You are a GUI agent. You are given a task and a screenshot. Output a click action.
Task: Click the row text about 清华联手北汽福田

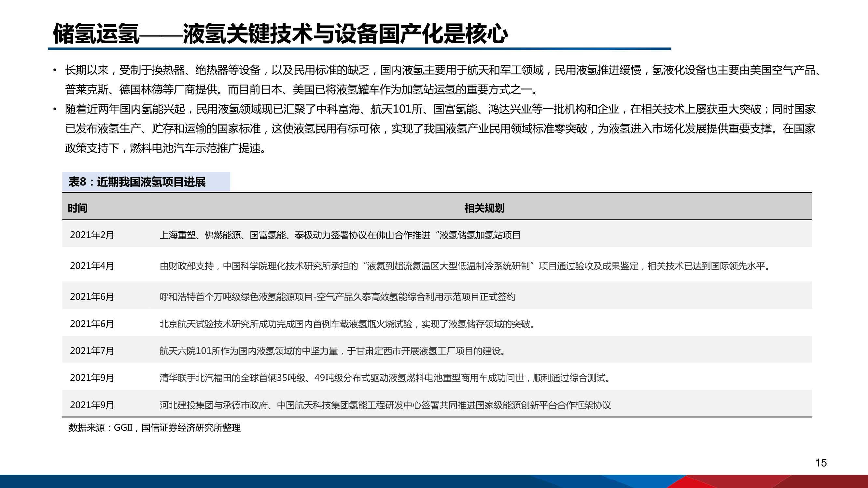tap(385, 377)
